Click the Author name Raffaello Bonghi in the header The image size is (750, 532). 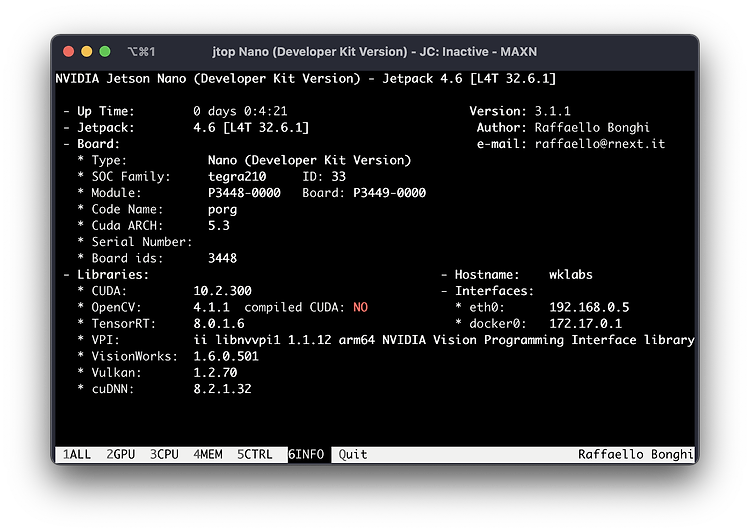(592, 127)
